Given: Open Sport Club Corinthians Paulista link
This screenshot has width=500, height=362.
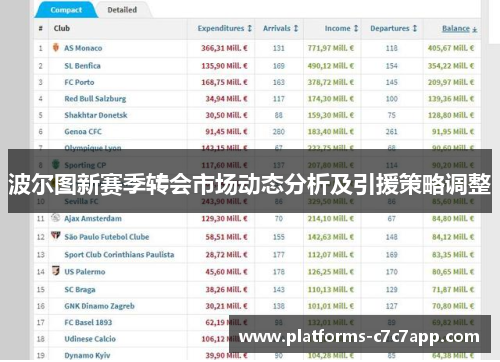Looking at the screenshot, I should (x=119, y=255).
